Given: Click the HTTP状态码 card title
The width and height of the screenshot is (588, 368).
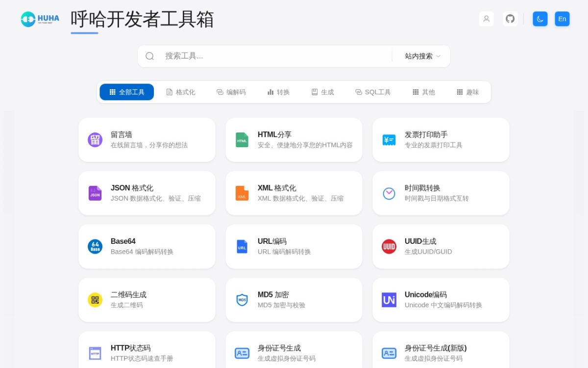Looking at the screenshot, I should 131,348.
